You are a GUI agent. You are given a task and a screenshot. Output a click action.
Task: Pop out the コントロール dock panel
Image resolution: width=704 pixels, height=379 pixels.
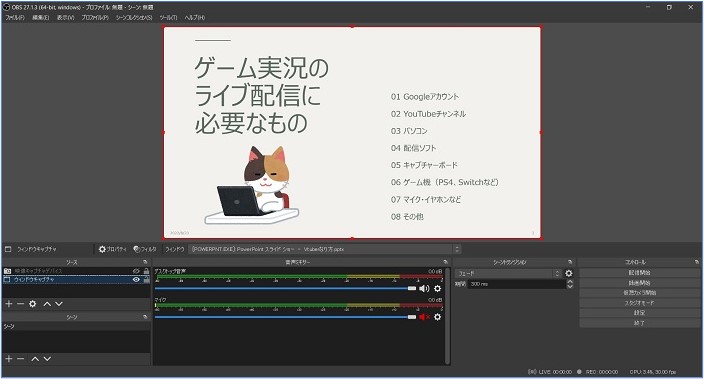coord(696,262)
